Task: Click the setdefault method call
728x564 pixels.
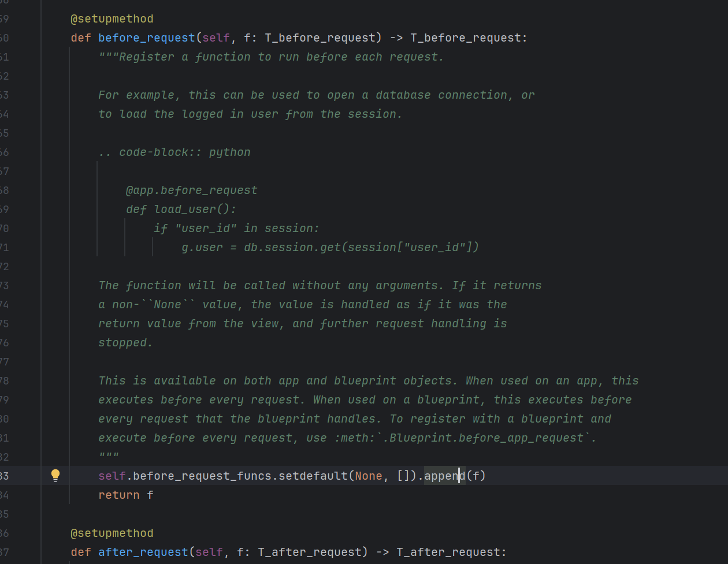Action: (x=313, y=476)
